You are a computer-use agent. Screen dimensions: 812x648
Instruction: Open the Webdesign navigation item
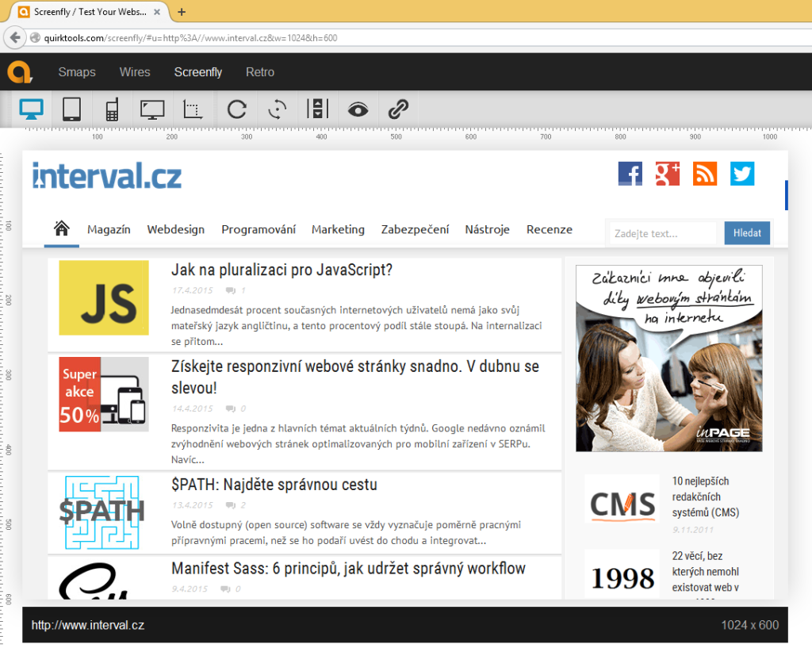point(175,229)
